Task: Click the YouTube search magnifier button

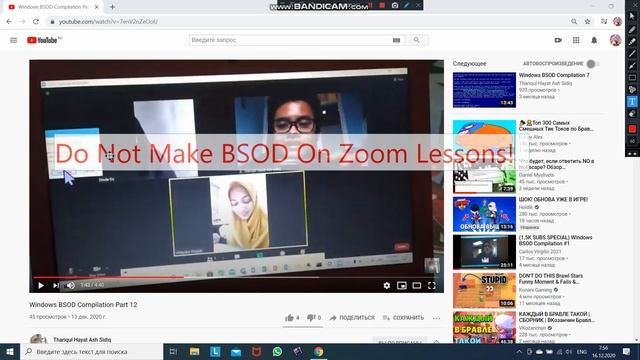Action: 416,40
